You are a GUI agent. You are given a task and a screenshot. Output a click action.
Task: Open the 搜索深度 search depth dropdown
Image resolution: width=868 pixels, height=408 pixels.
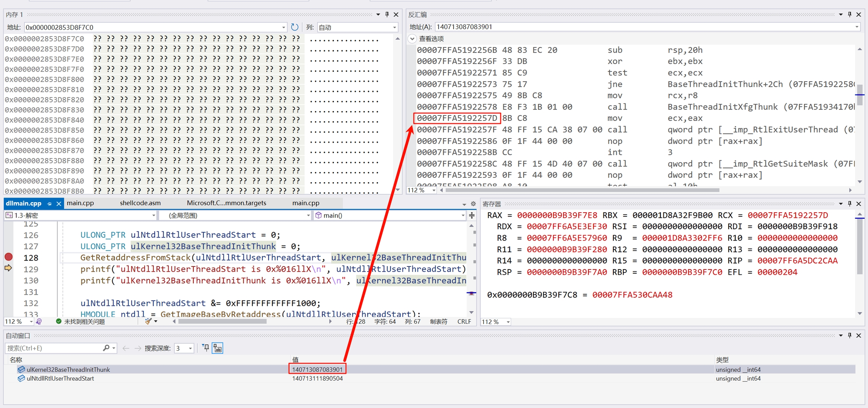(x=190, y=348)
